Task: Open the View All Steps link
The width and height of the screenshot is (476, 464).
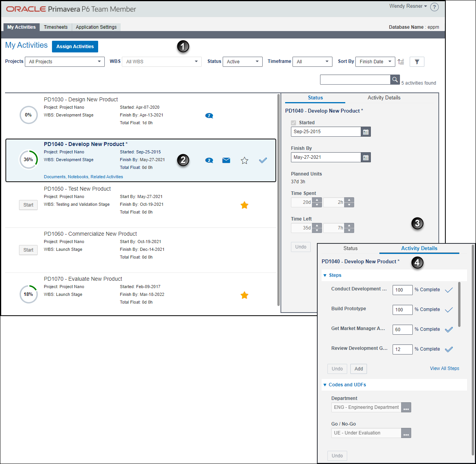Action: (x=445, y=368)
